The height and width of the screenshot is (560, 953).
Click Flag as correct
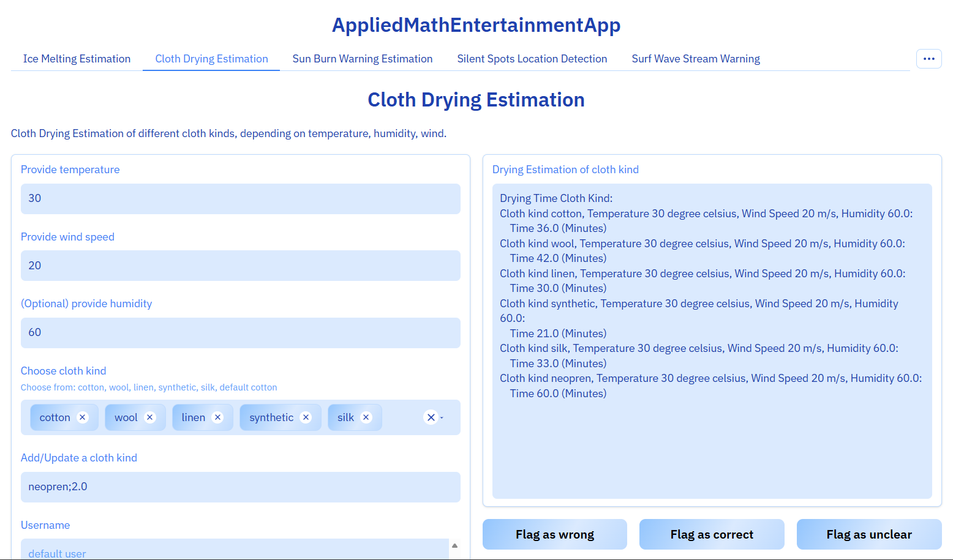coord(712,534)
